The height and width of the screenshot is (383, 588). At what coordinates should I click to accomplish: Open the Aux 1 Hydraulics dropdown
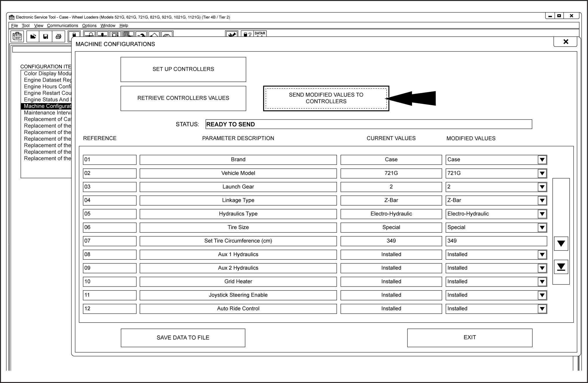point(542,254)
